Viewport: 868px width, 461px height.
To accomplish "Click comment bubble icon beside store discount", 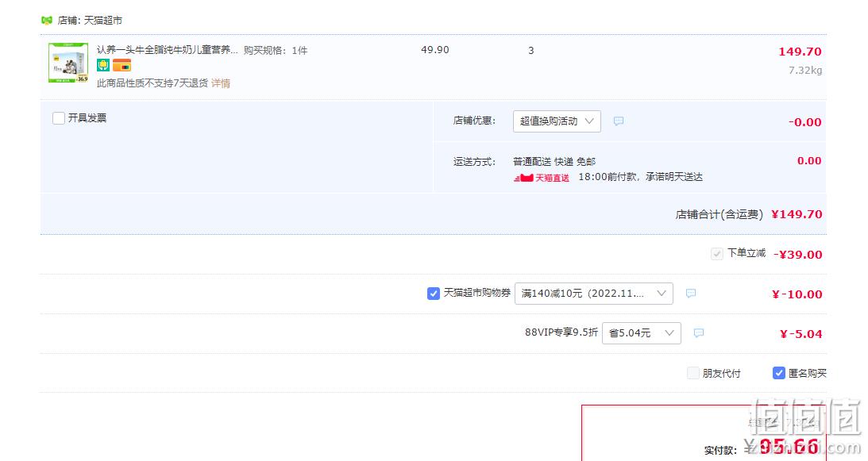I will (619, 121).
